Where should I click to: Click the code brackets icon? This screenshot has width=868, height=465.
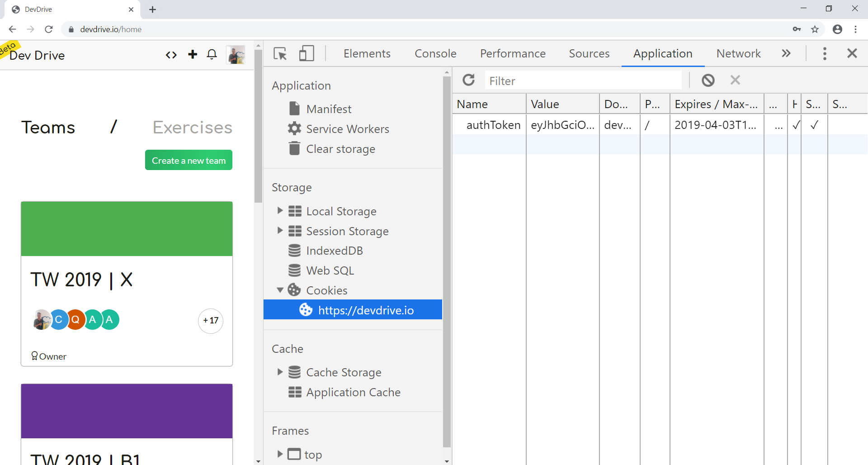coord(171,55)
